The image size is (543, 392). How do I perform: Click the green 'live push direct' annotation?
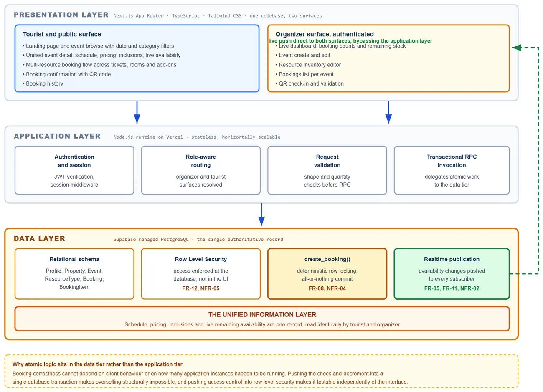pos(350,41)
